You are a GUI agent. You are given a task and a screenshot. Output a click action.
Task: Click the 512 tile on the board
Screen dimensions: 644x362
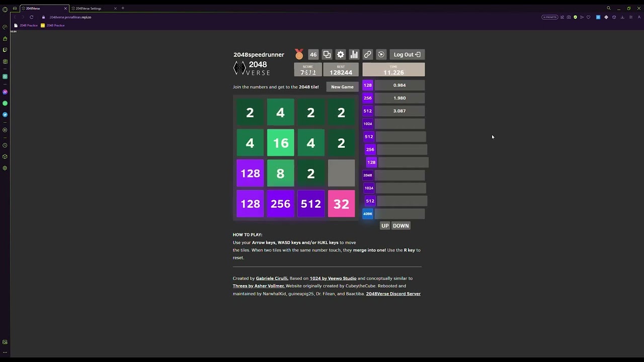pyautogui.click(x=311, y=204)
